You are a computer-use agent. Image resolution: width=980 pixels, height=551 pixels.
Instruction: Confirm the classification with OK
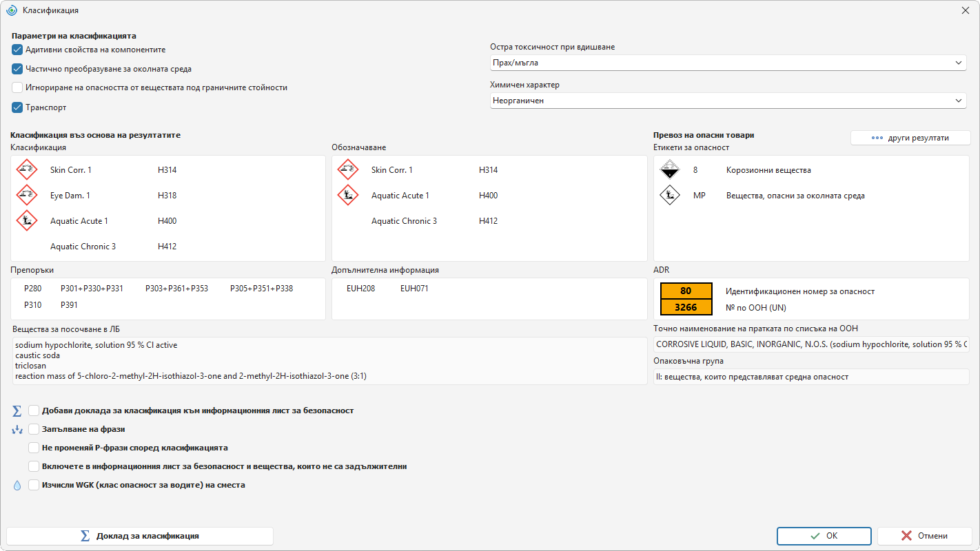click(824, 536)
